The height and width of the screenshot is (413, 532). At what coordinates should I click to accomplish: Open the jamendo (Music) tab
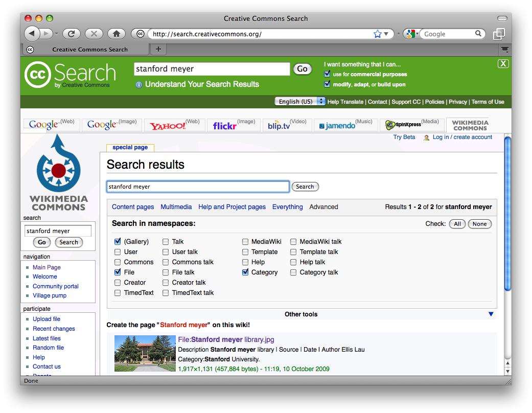click(345, 125)
